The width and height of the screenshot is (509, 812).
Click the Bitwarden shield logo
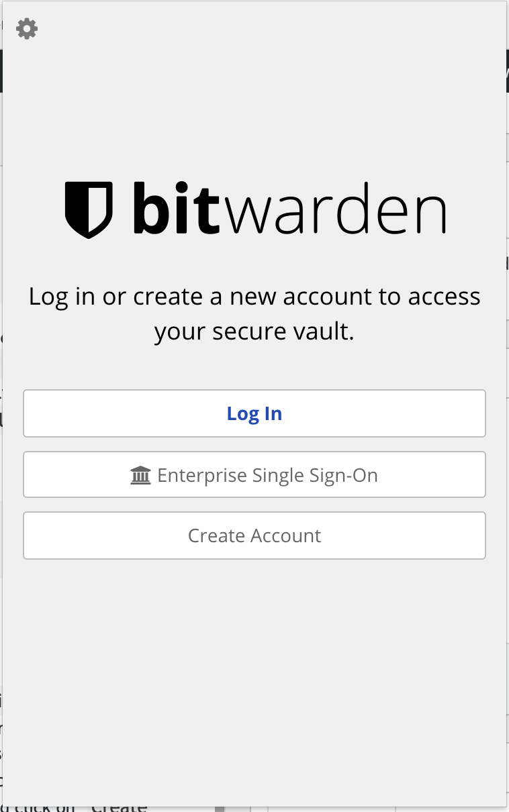pyautogui.click(x=89, y=209)
